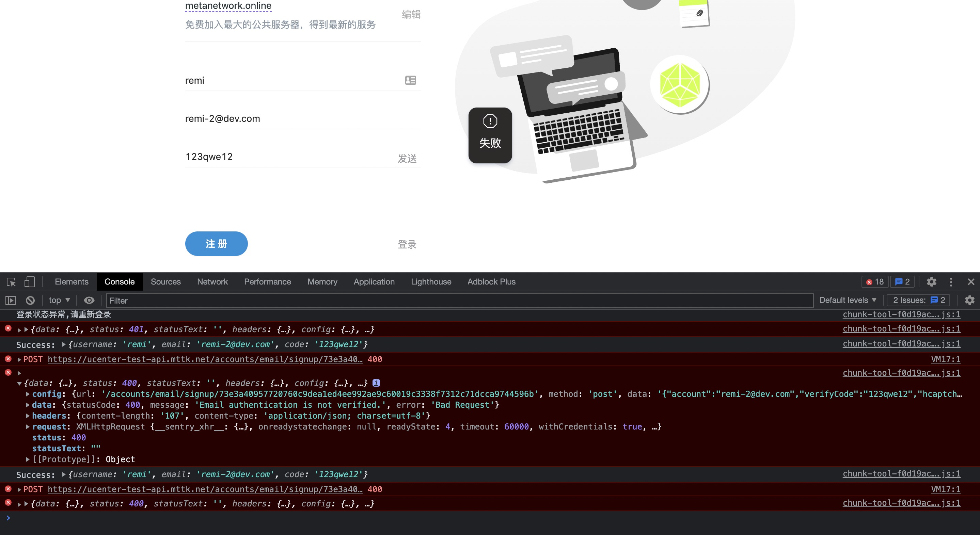980x535 pixels.
Task: Open the first VM17:1 source link
Action: tap(945, 359)
